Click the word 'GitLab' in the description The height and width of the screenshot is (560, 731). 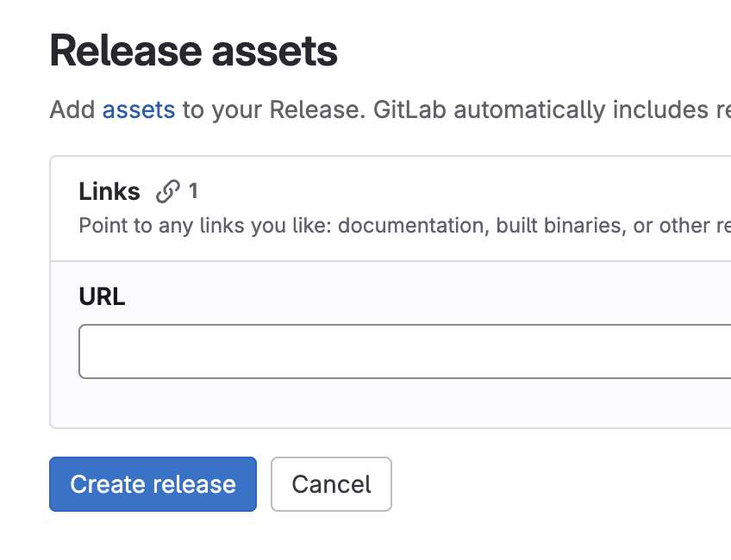point(409,110)
